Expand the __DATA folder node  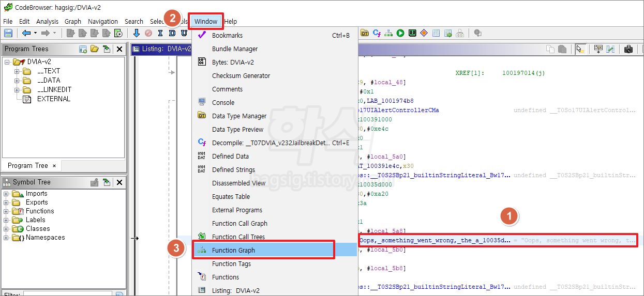17,81
